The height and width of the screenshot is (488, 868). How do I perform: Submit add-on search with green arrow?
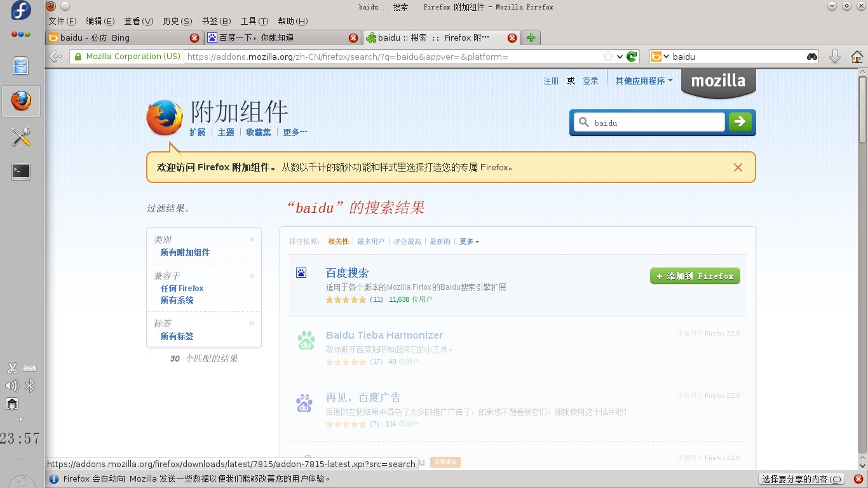tap(740, 122)
